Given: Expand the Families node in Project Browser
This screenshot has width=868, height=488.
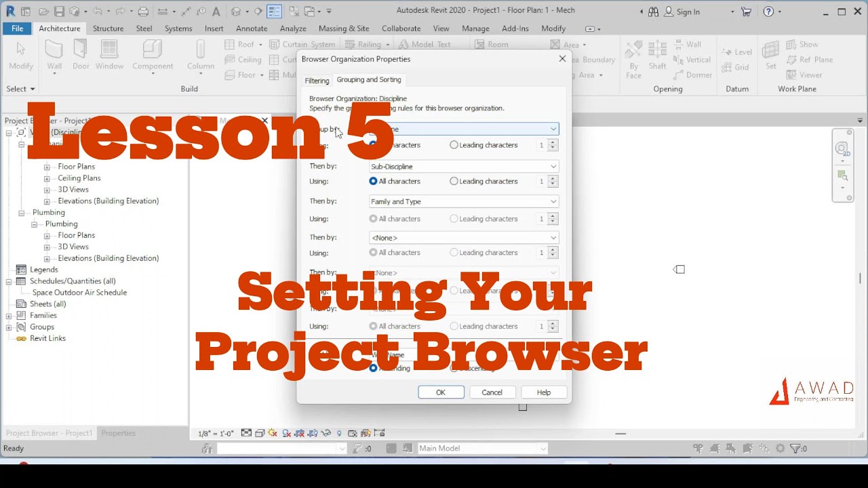Looking at the screenshot, I should 9,315.
